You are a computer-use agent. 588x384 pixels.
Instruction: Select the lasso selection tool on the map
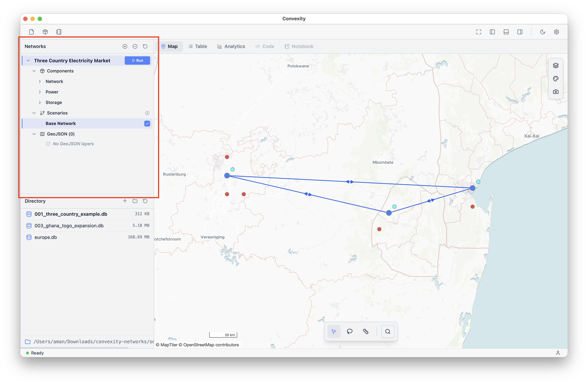point(349,331)
